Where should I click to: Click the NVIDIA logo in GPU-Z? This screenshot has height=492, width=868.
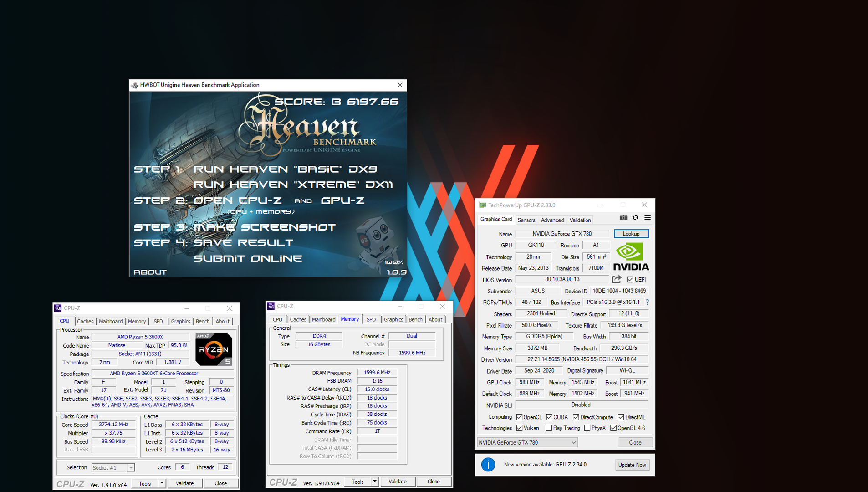(631, 257)
